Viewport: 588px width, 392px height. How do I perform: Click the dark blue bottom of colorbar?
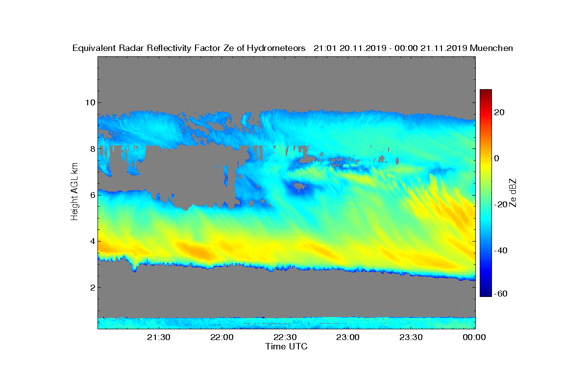[486, 294]
